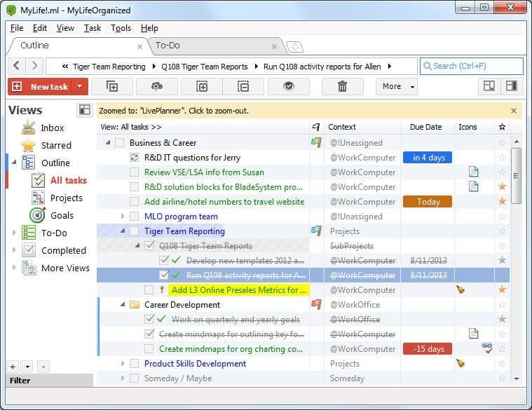Screen dimensions: 532x410
Task: Click the trash delete icon in toolbar
Action: (342, 86)
